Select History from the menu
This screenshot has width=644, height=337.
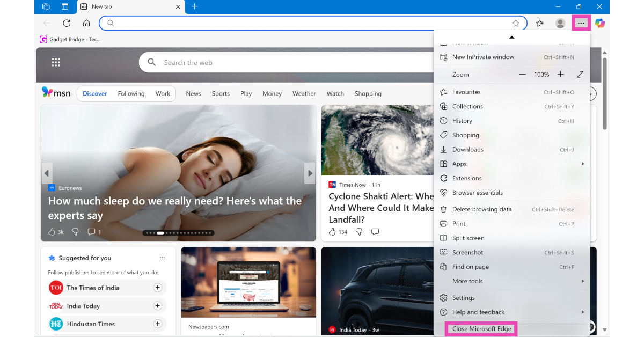[x=462, y=121]
